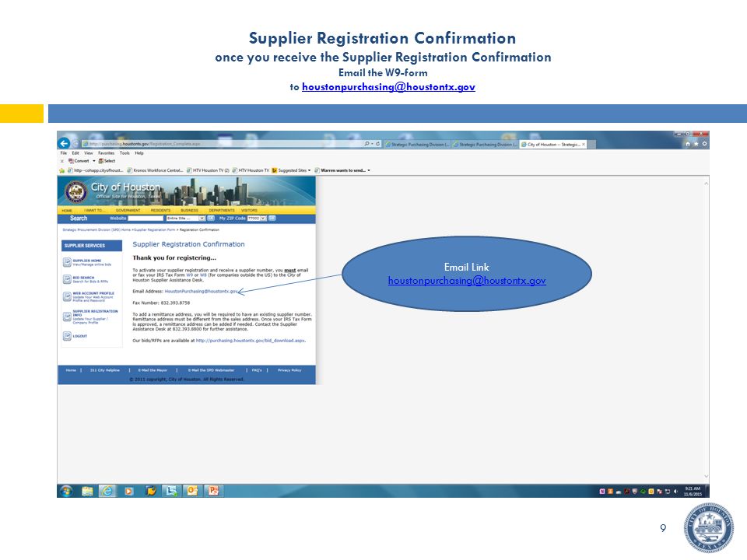Open the Lync taskbar icon

click(x=170, y=491)
